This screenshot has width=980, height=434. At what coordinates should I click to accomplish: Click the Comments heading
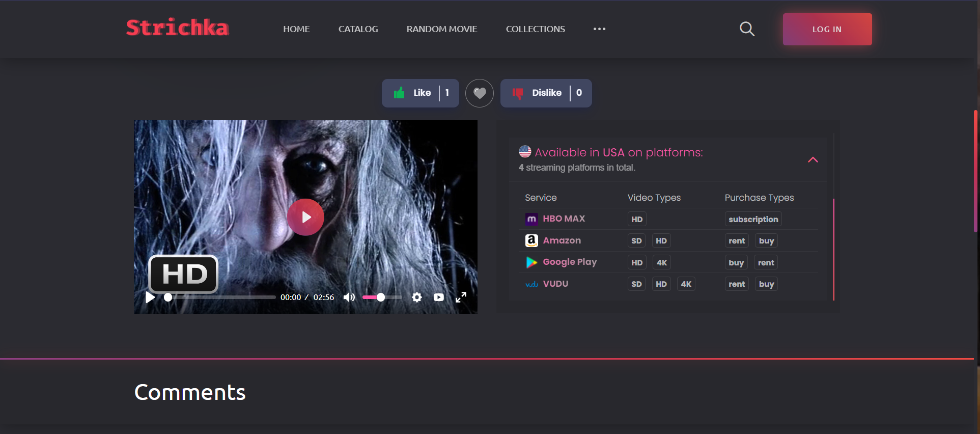click(x=190, y=392)
